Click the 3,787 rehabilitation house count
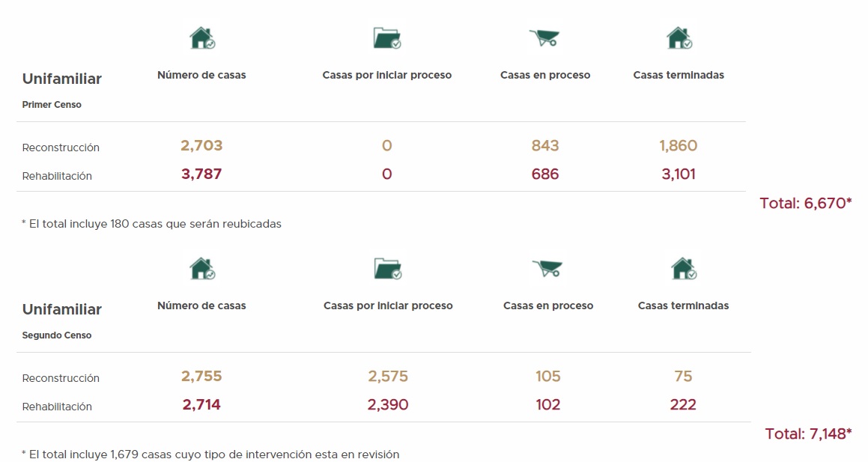 [x=201, y=174]
